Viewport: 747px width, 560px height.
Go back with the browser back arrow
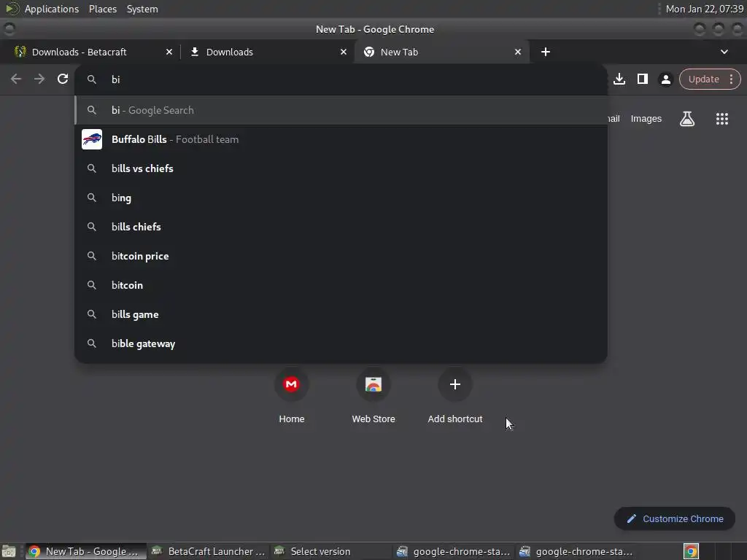16,79
